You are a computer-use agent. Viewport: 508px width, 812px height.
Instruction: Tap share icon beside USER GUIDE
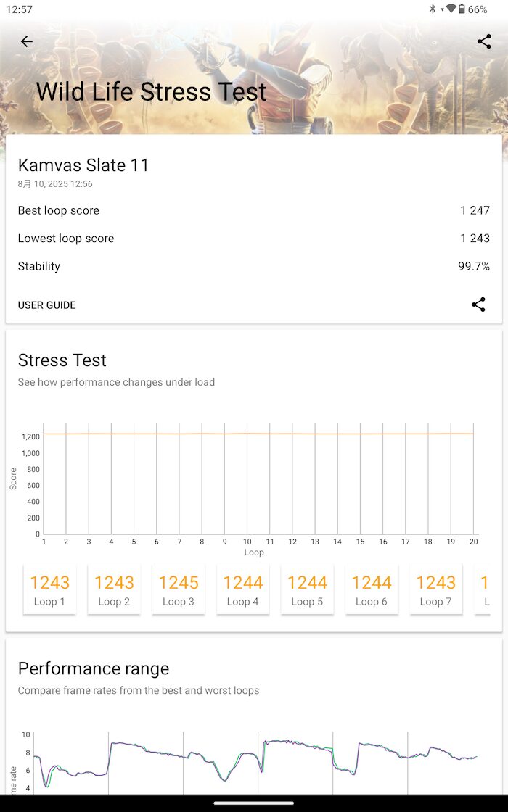[x=478, y=304]
